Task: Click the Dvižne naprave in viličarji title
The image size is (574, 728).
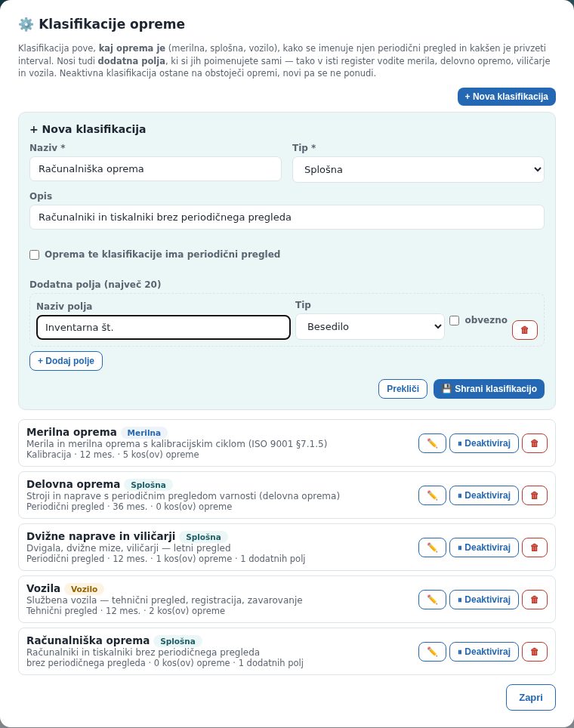Action: [x=100, y=536]
